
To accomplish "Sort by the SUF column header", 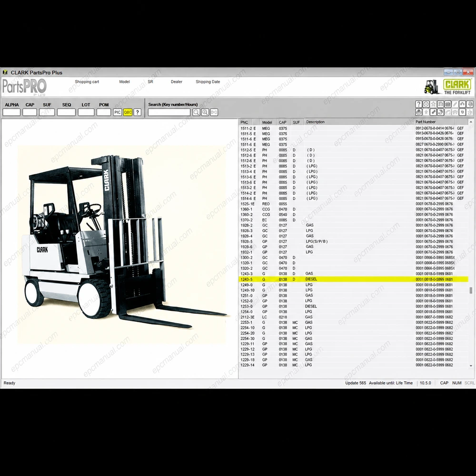I will [x=297, y=122].
